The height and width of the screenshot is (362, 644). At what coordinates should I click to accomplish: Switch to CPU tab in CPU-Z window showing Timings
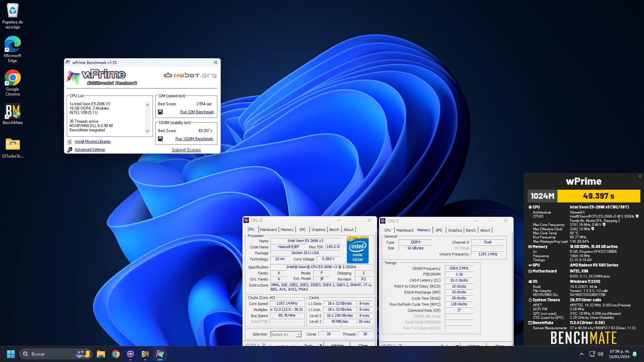(x=387, y=230)
